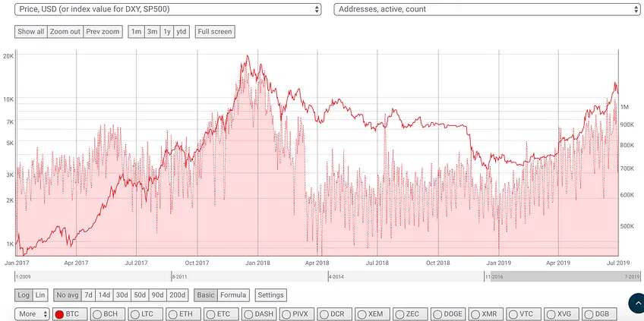Expand the More coins selector
The height and width of the screenshot is (321, 644).
pyautogui.click(x=32, y=314)
